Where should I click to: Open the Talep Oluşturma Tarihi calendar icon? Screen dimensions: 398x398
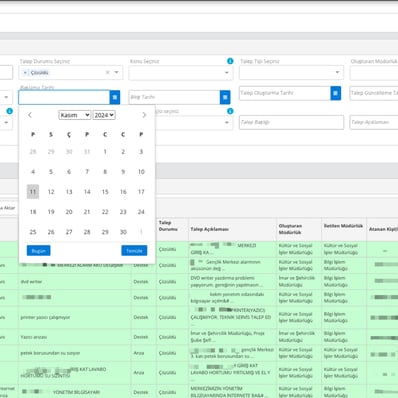(x=336, y=93)
